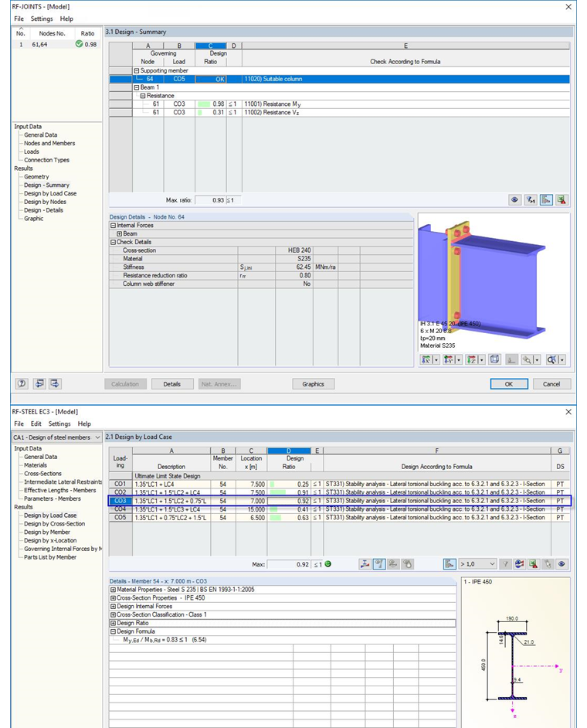Click the view in Y direction icon
Screen dimensions: 587x728
point(448,359)
